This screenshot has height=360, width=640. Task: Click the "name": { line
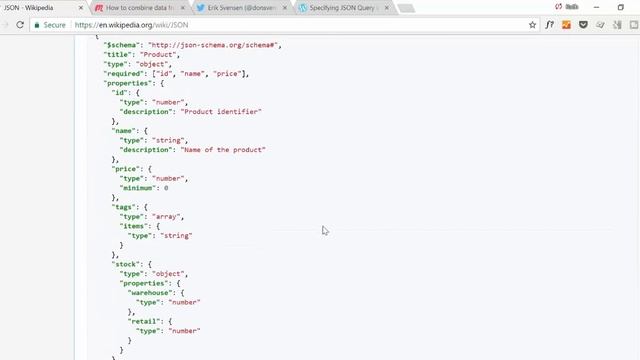pos(129,131)
